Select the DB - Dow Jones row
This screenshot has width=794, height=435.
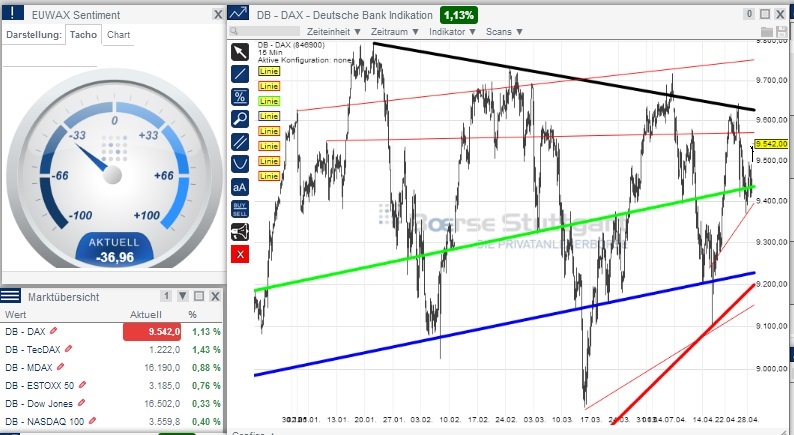coord(112,404)
